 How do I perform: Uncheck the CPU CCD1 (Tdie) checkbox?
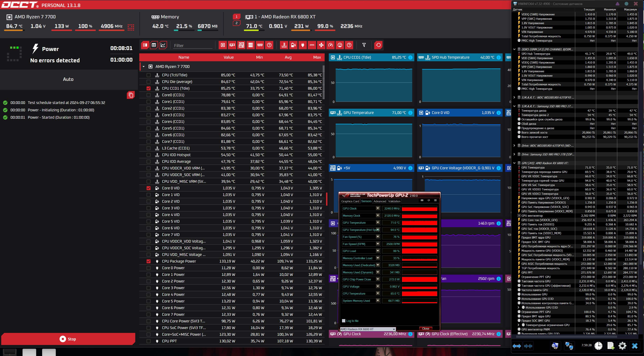[x=149, y=88]
